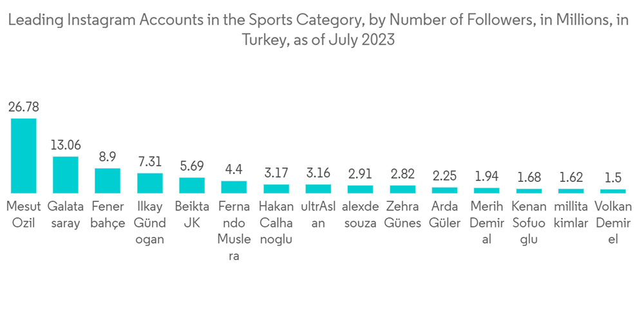Select the 2.91 value above alexdesouza
644x325 pixels.
click(x=360, y=174)
